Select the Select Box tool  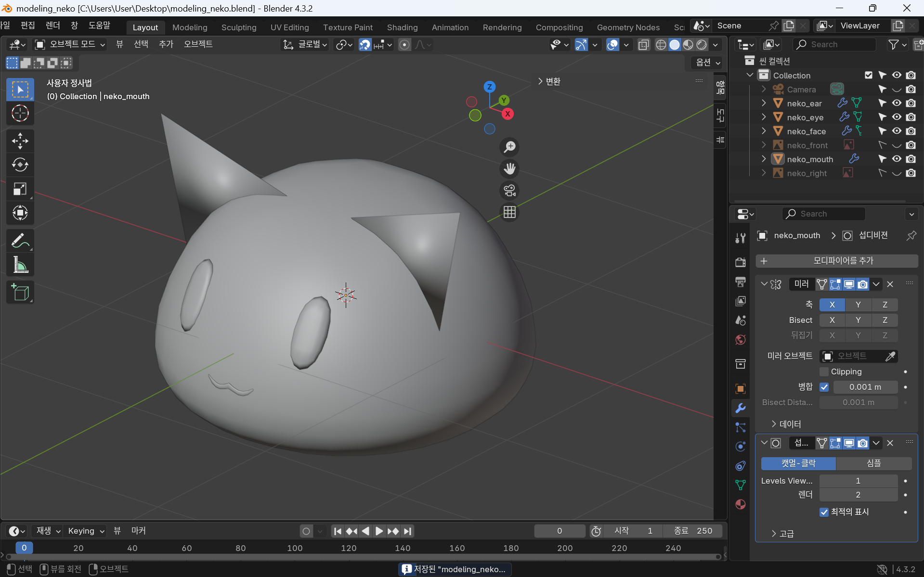coord(20,90)
